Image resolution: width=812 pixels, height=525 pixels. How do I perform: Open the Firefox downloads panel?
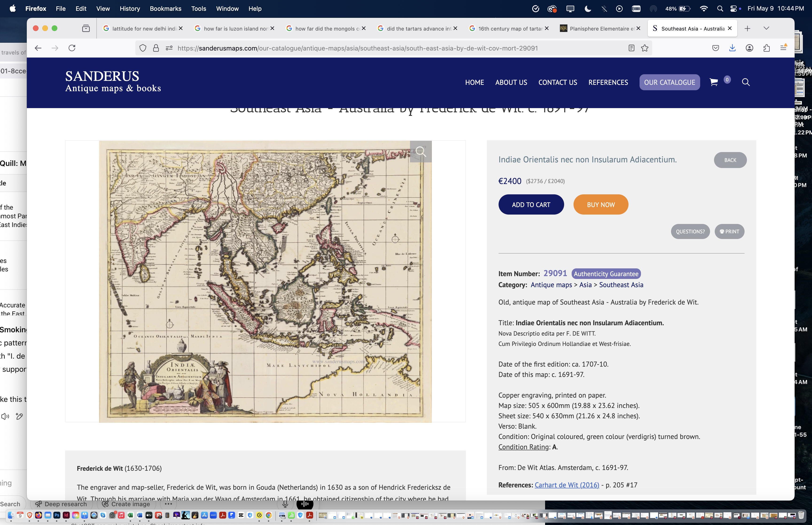click(732, 48)
